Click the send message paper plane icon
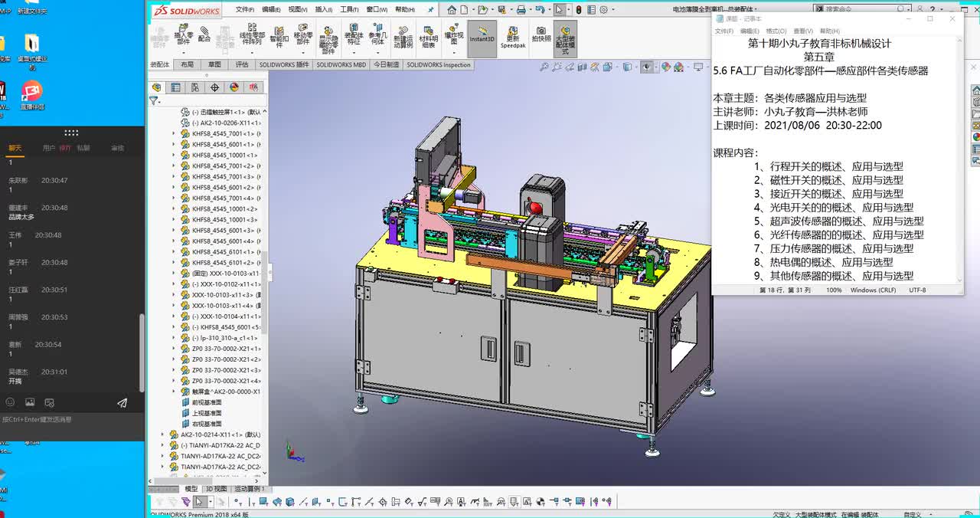Viewport: 980px width, 518px height. click(x=122, y=402)
